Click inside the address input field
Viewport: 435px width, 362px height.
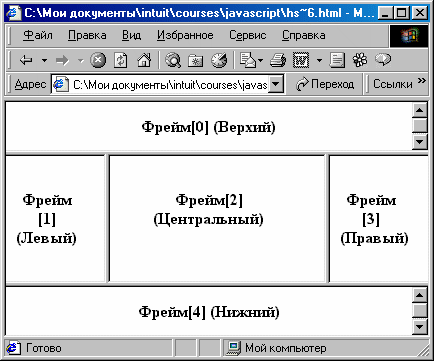(170, 85)
